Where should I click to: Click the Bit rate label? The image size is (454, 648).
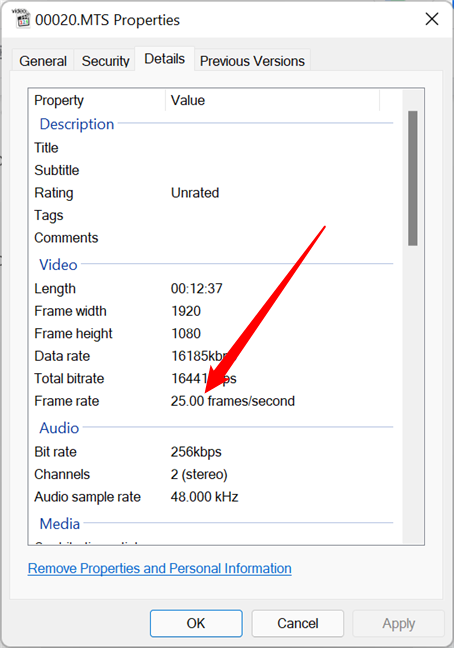[55, 452]
